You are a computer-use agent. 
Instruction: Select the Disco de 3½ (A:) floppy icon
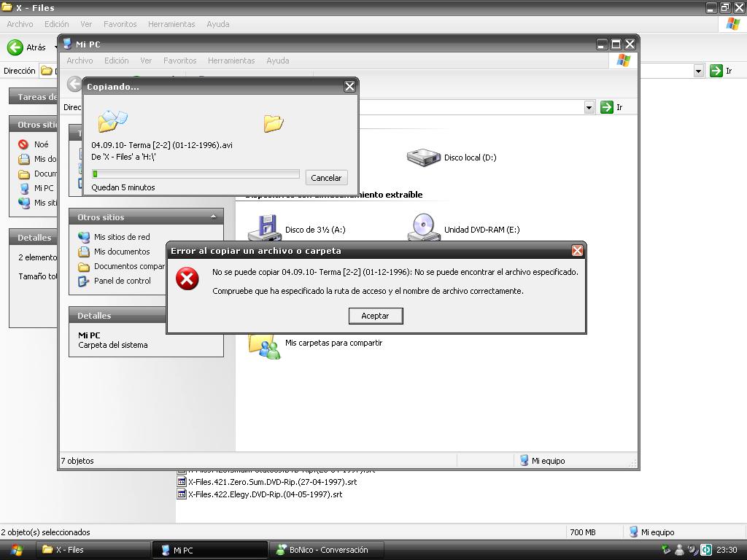(264, 227)
